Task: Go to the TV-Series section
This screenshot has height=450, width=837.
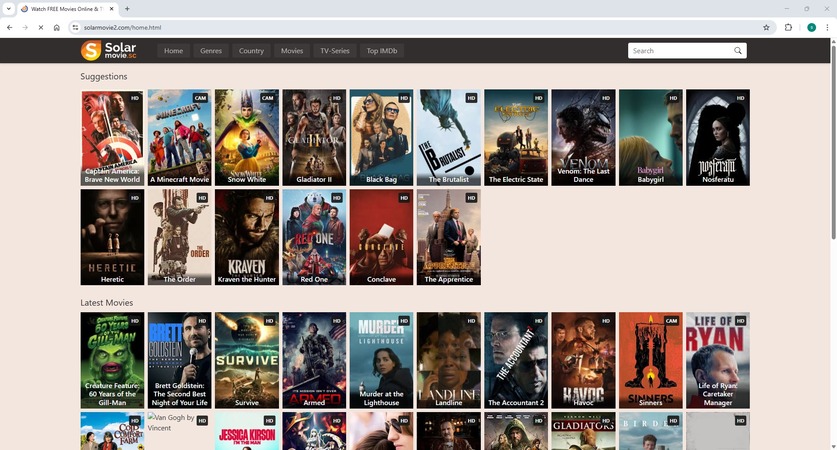Action: coord(335,51)
